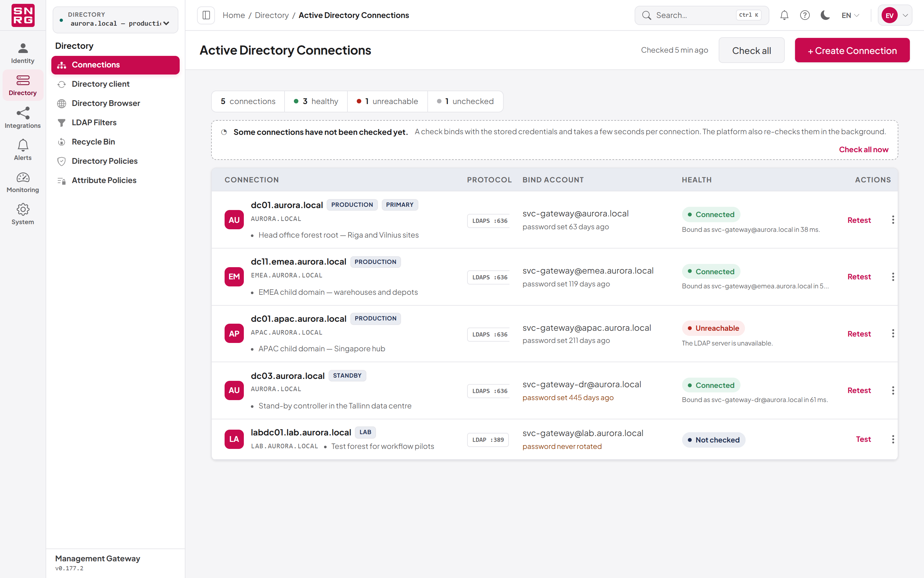Select Connections in Directory menu
The width and height of the screenshot is (924, 578).
pos(115,65)
